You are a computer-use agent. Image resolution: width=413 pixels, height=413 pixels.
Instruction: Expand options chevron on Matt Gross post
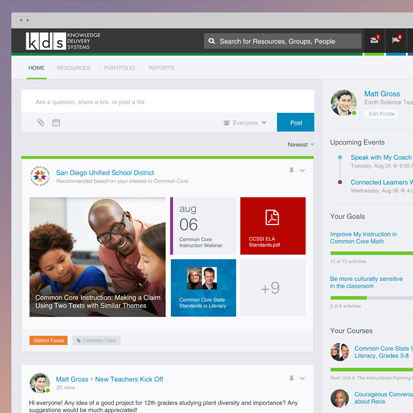pyautogui.click(x=302, y=378)
